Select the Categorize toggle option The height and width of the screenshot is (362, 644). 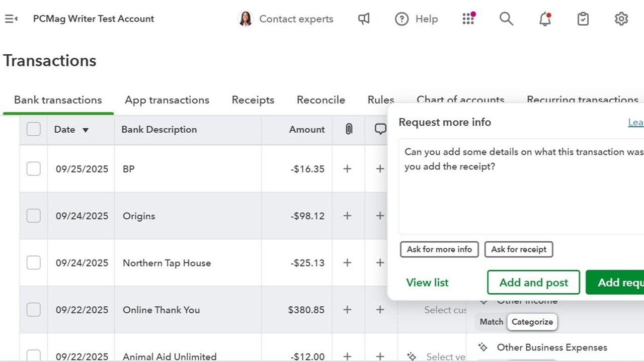[x=532, y=322]
